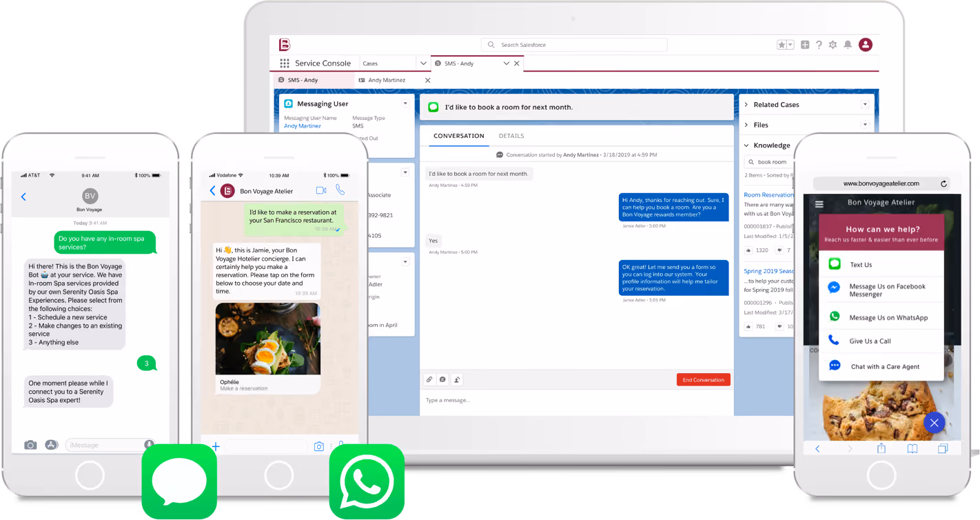Image resolution: width=980 pixels, height=520 pixels.
Task: Click the global actions plus icon
Action: pos(805,45)
